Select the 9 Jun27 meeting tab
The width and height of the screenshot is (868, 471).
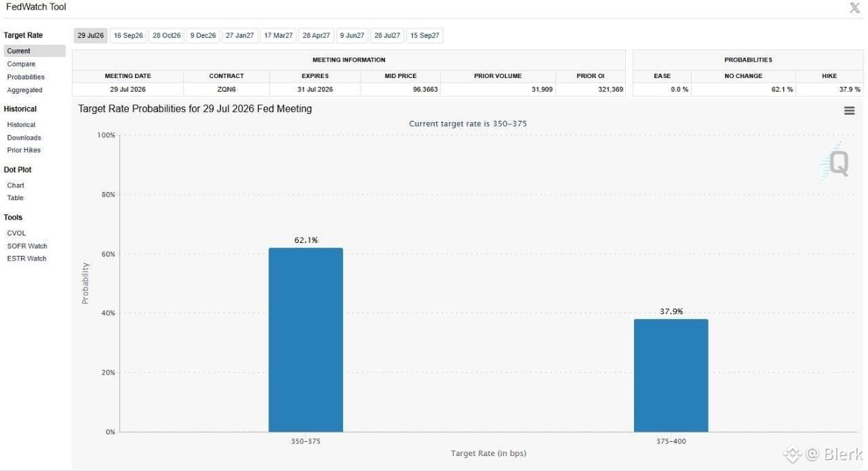pos(353,35)
